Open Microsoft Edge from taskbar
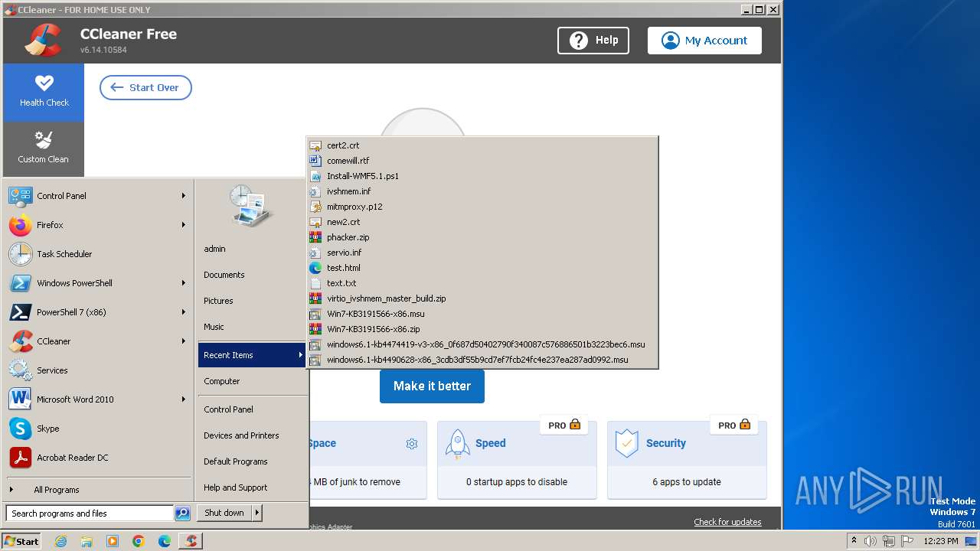980x551 pixels. coord(164,541)
